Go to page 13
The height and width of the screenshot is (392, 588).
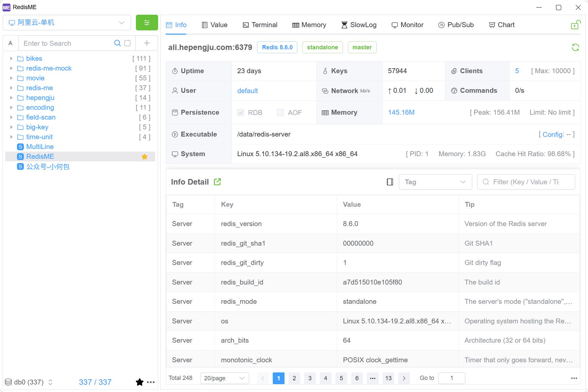pos(388,378)
